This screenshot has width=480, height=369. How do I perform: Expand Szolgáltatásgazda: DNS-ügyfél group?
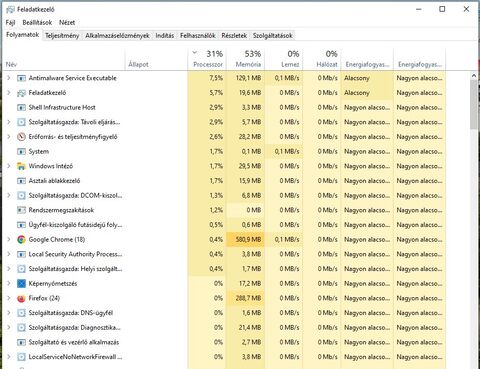click(9, 313)
